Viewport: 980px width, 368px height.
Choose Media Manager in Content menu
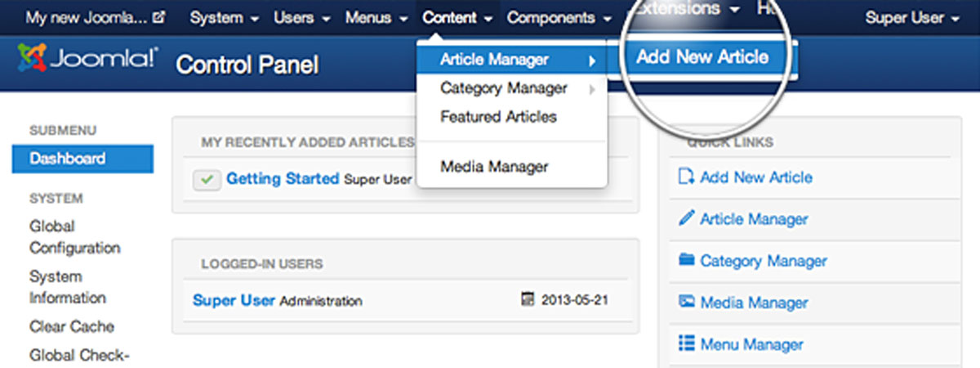coord(494,167)
